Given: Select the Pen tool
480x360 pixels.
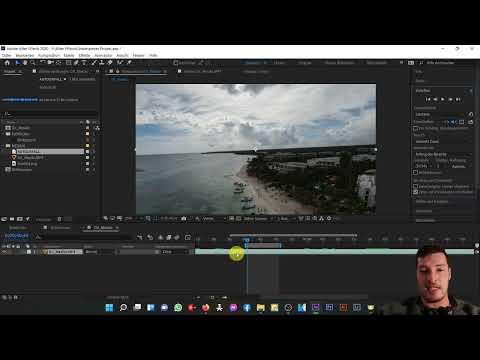Looking at the screenshot, I should pyautogui.click(x=76, y=63).
